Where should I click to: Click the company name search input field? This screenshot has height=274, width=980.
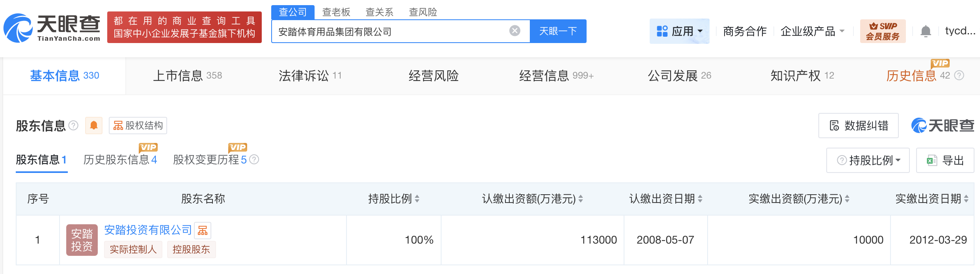(x=390, y=31)
